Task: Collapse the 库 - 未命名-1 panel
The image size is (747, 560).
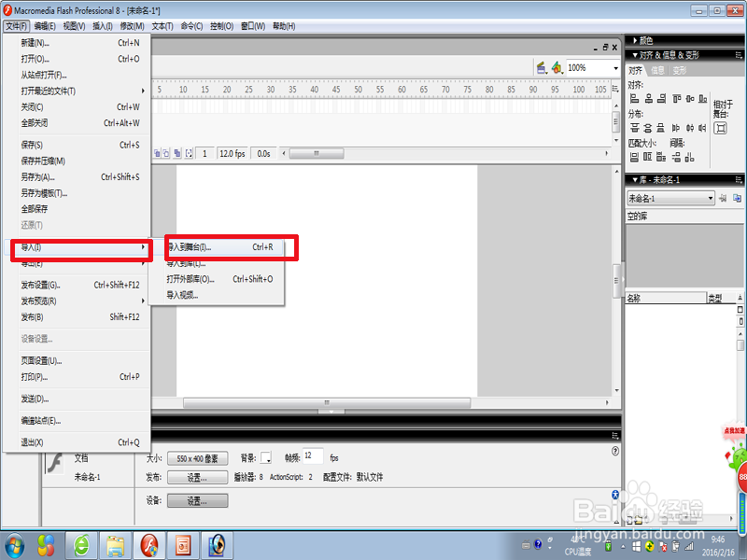Action: pos(635,179)
